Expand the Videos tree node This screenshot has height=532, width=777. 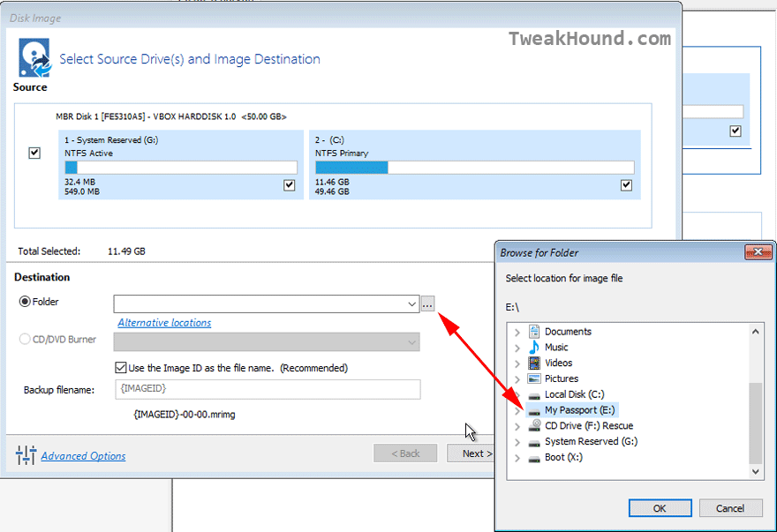tap(517, 363)
